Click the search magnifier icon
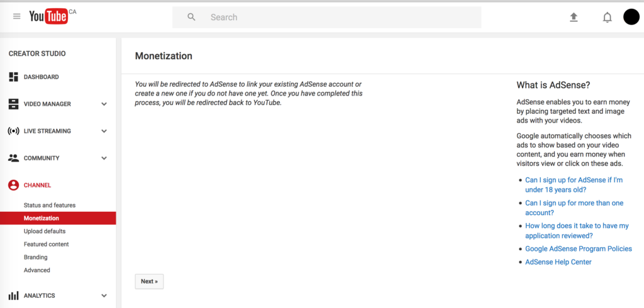 tap(191, 17)
